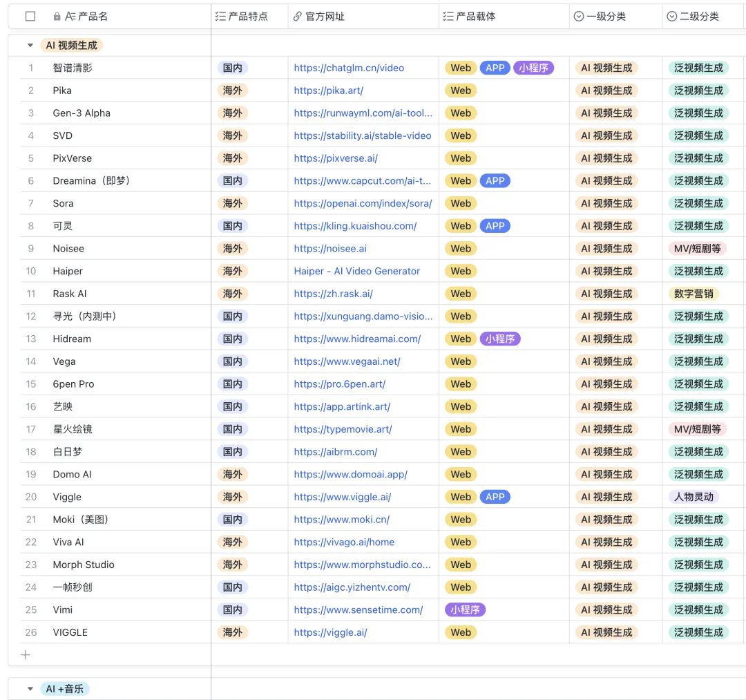Click the text-type icon next to 产品名
Viewport: 746px width, 700px height.
point(70,17)
